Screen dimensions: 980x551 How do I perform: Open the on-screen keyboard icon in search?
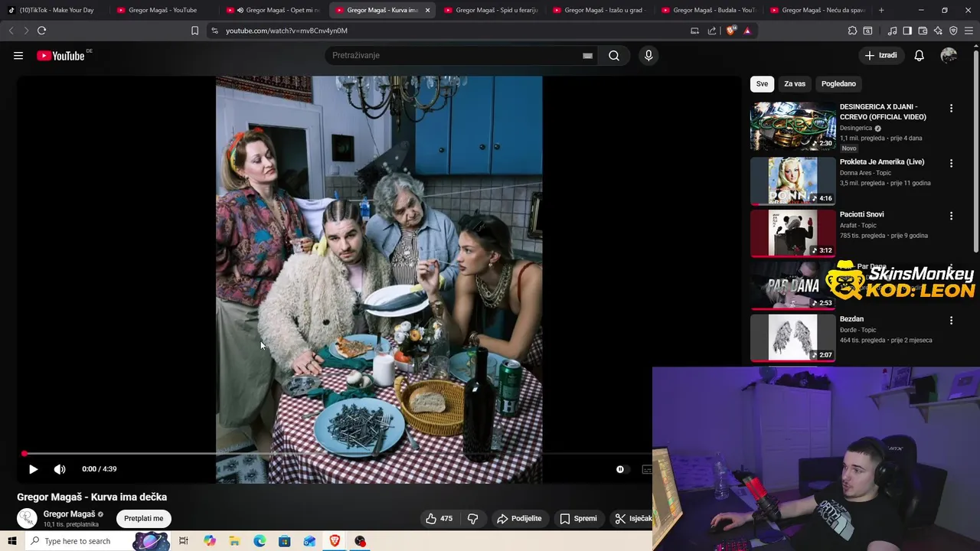pyautogui.click(x=587, y=55)
